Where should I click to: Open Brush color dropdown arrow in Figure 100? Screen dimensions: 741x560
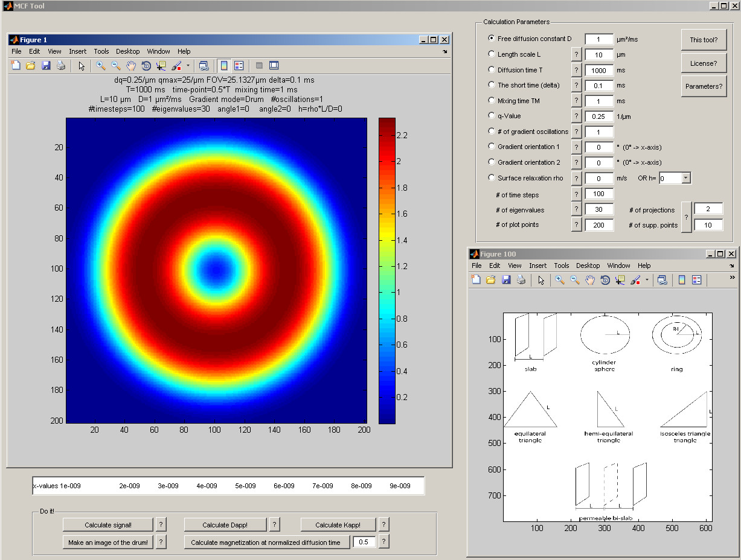647,279
